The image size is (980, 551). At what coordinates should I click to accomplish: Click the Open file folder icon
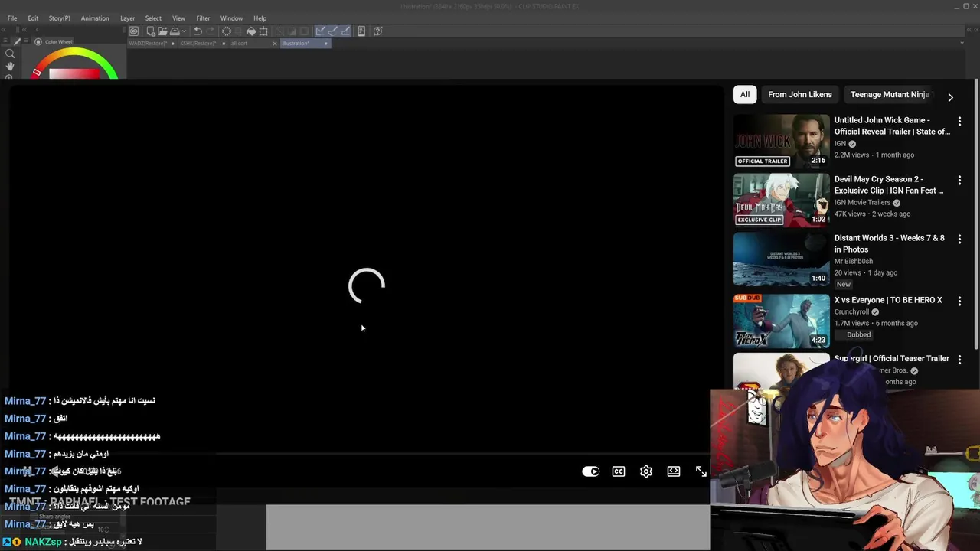162,31
